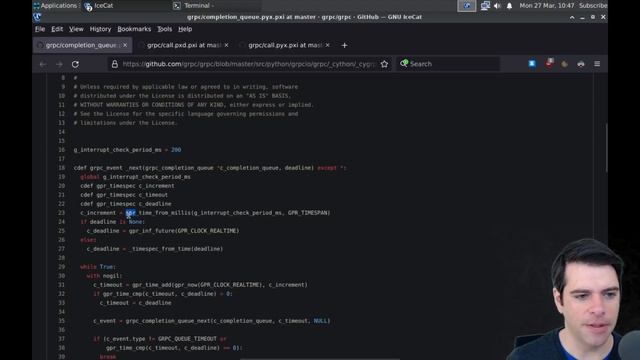Open a new tab with plus button

pyautogui.click(x=344, y=45)
